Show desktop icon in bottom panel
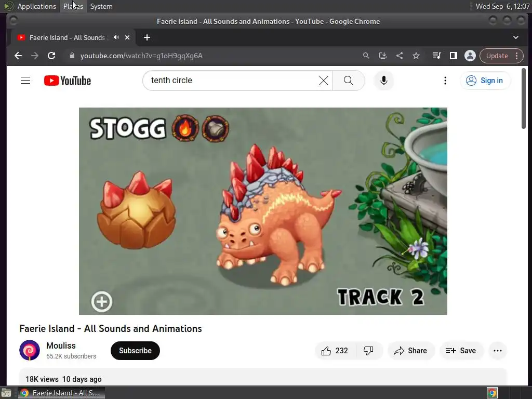 coord(6,393)
